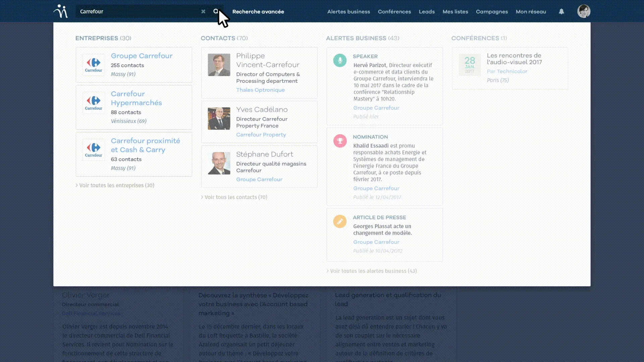Viewport: 644px width, 362px height.
Task: Click the Nomination trophy alert icon
Action: [340, 141]
